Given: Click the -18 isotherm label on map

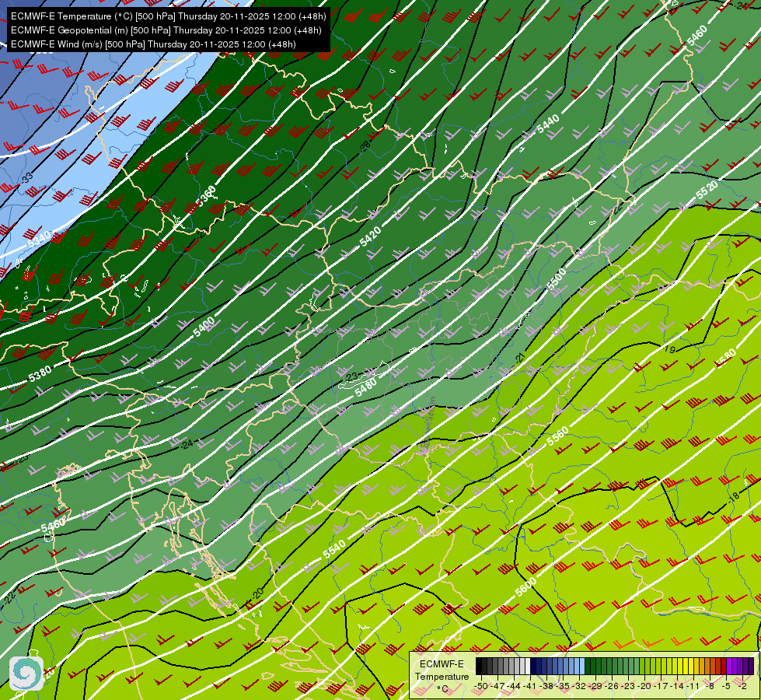Looking at the screenshot, I should [x=733, y=496].
